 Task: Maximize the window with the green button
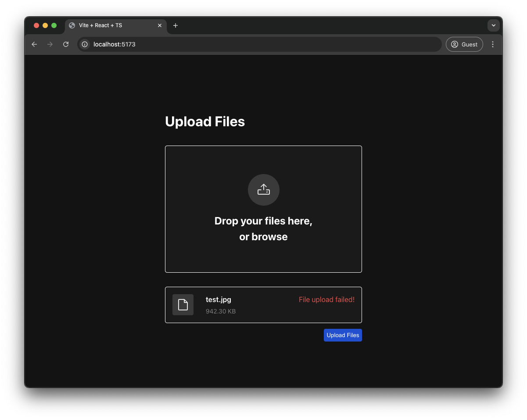tap(54, 25)
